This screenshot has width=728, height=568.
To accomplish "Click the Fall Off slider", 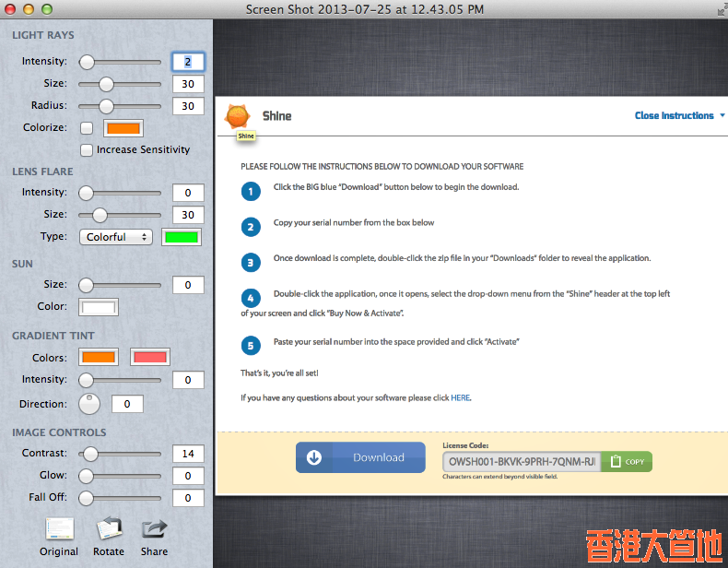I will (x=120, y=498).
